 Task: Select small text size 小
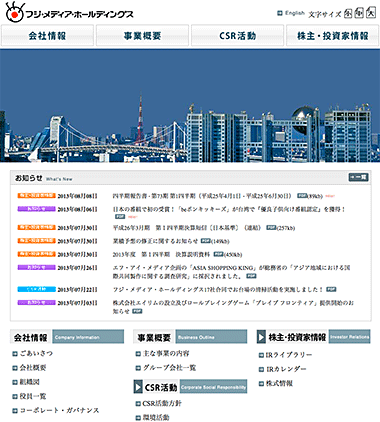348,13
